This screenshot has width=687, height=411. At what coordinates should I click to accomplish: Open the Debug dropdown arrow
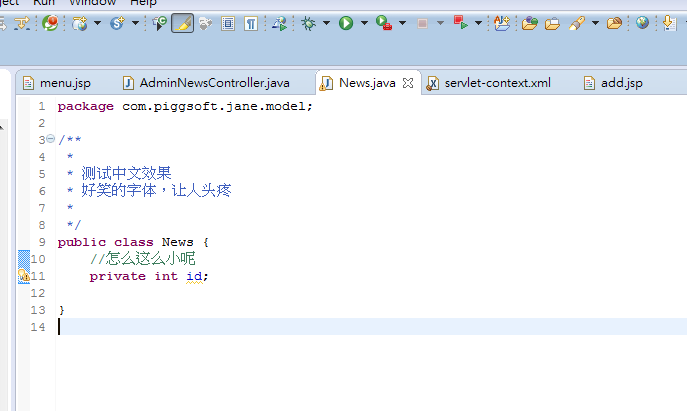pos(327,23)
